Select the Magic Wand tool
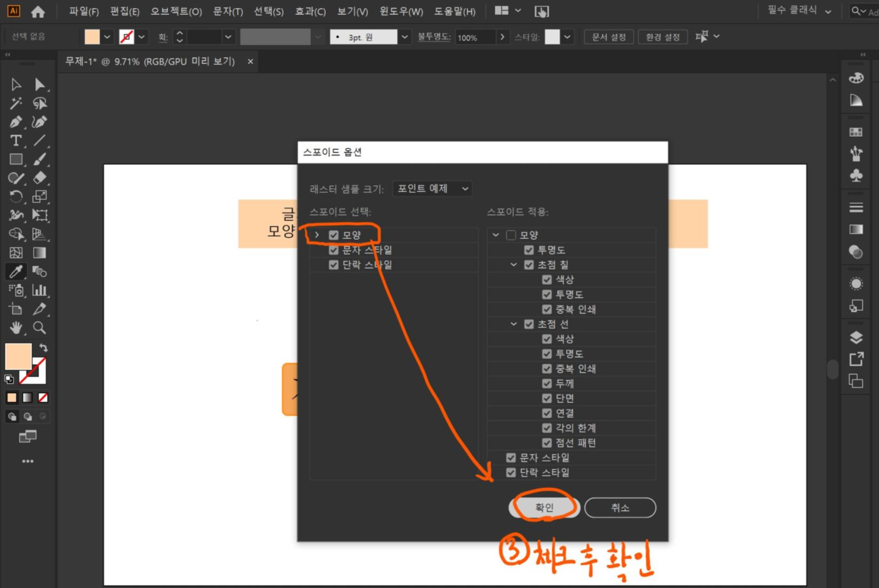This screenshot has height=588, width=879. click(16, 103)
